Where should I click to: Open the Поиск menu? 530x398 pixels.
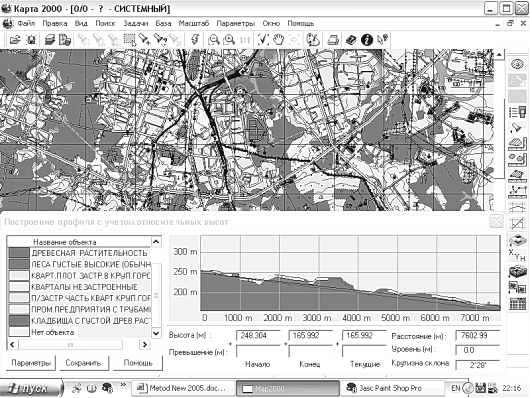pyautogui.click(x=105, y=23)
